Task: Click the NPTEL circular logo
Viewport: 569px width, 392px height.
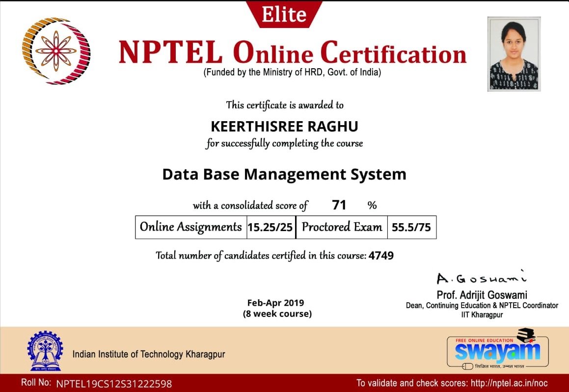Action: [x=56, y=51]
